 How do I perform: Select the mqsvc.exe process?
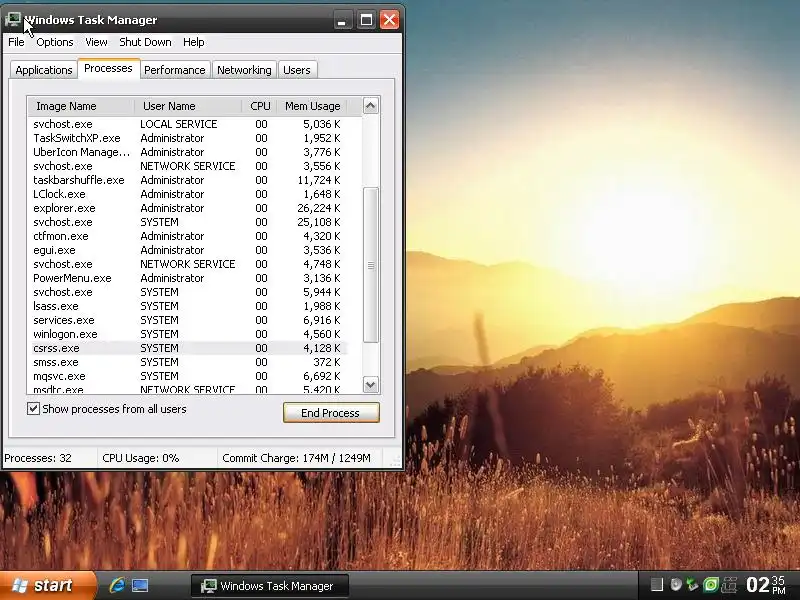188,376
